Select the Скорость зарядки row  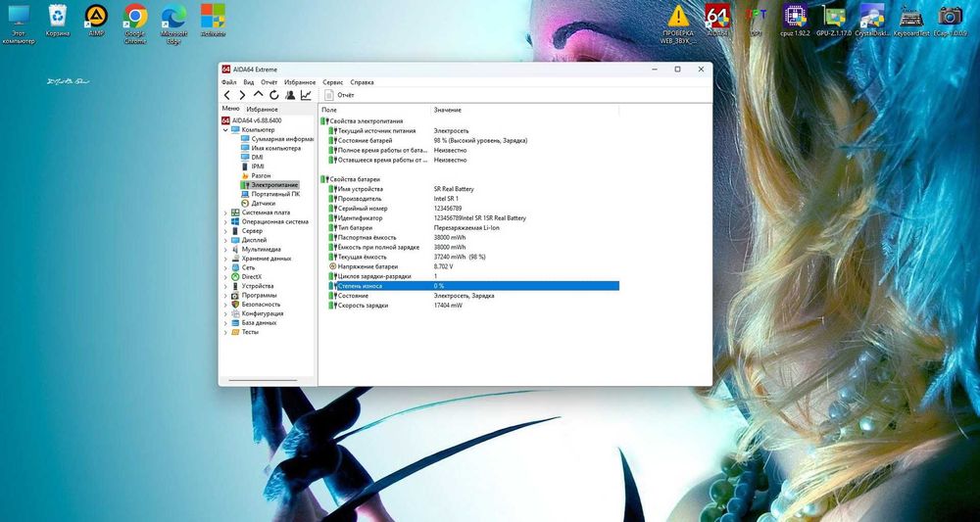[468, 306]
